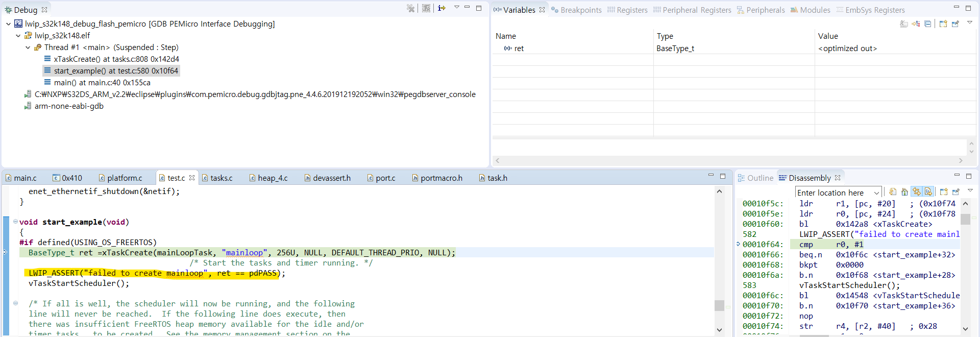This screenshot has width=980, height=337.
Task: Switch to the devassert.h editor tab
Action: click(x=328, y=178)
